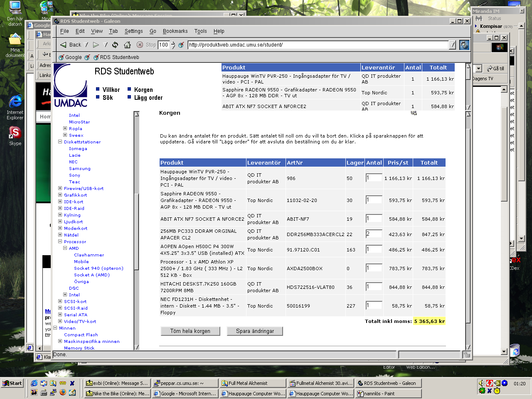Click the Status icon in Miranda IM
This screenshot has height=399, width=532.
pos(479,18)
